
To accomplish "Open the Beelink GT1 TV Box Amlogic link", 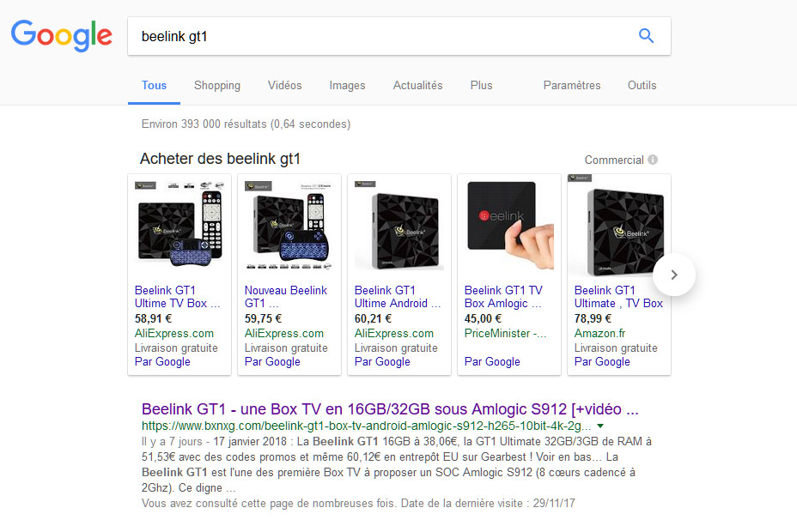I will pos(504,296).
